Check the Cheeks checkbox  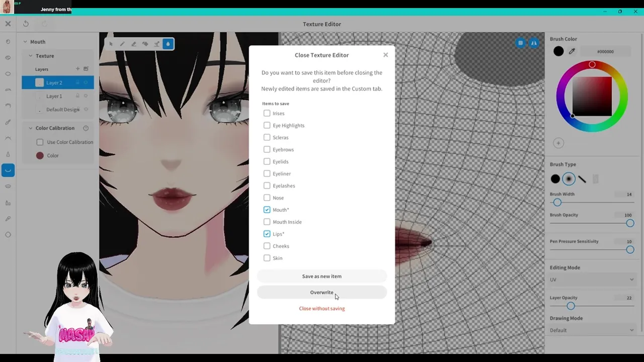(267, 246)
